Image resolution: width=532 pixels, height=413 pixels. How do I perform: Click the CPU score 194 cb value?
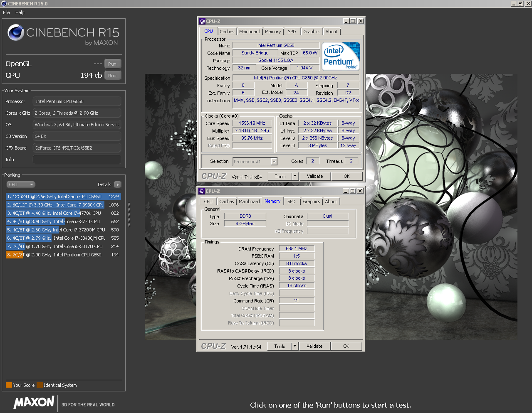click(91, 75)
